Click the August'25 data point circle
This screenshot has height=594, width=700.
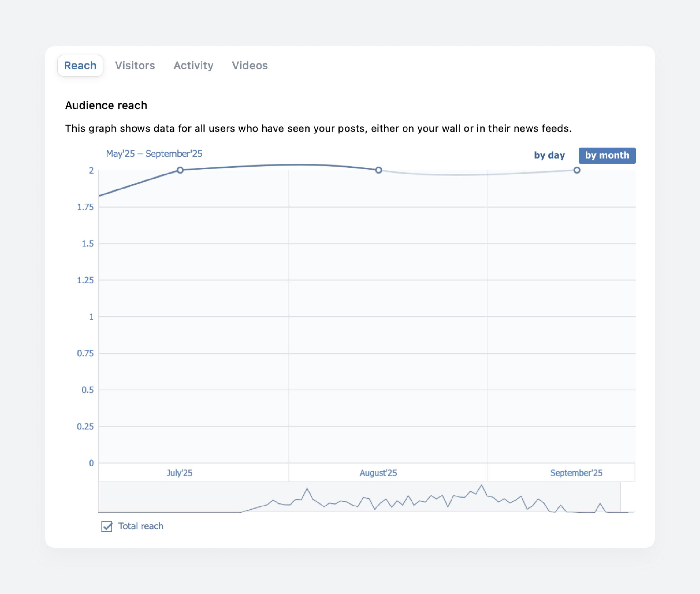(379, 170)
